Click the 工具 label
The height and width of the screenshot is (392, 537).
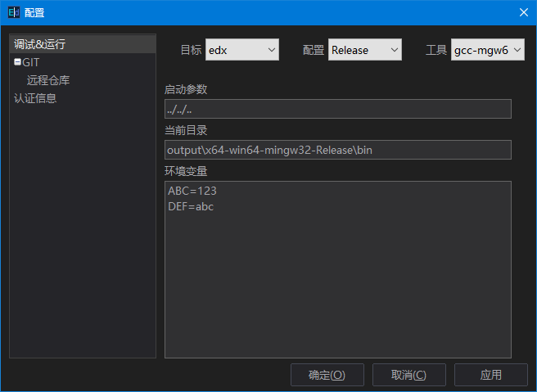click(x=436, y=50)
